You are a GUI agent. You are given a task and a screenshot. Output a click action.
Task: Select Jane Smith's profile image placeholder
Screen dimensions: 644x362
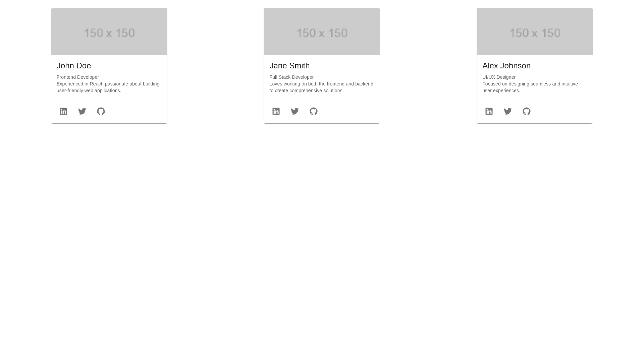click(x=322, y=32)
